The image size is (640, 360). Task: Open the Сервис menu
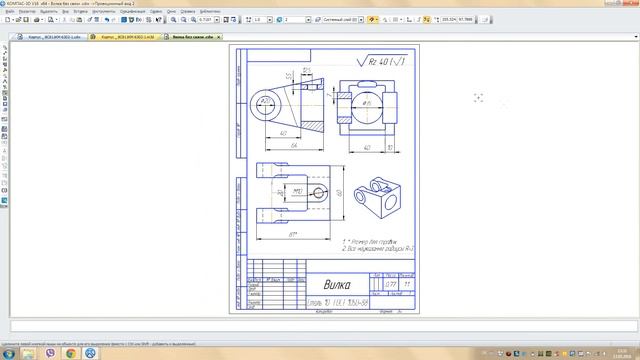tap(156, 11)
